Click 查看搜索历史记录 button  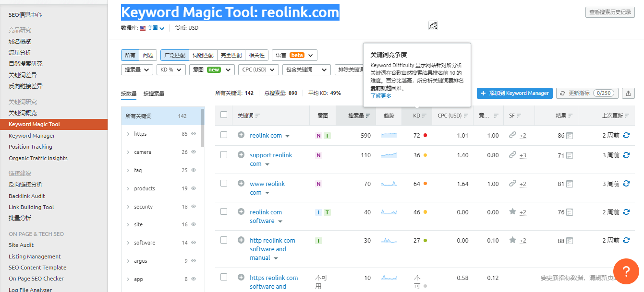610,12
